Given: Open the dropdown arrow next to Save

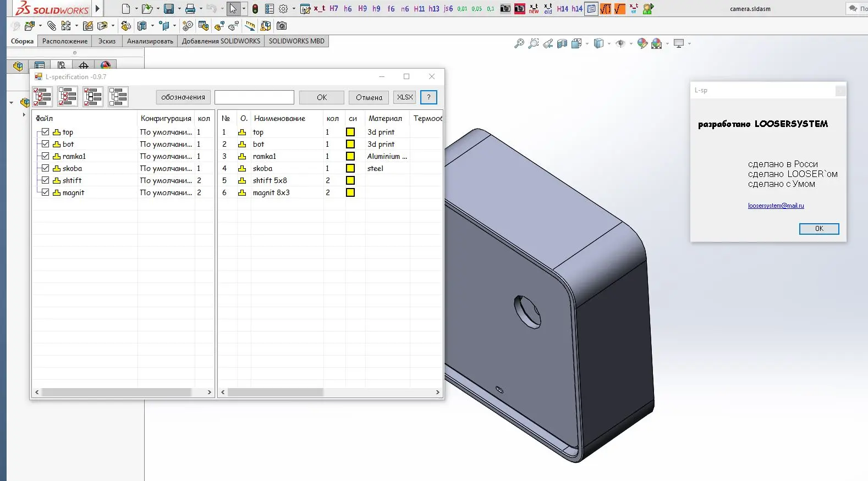Looking at the screenshot, I should click(x=179, y=9).
